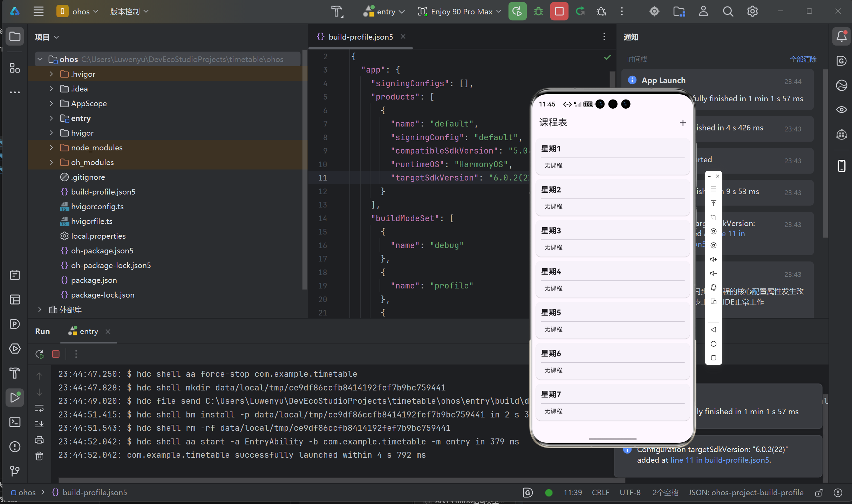
Task: Click the Apply Changes reload icon
Action: point(580,11)
